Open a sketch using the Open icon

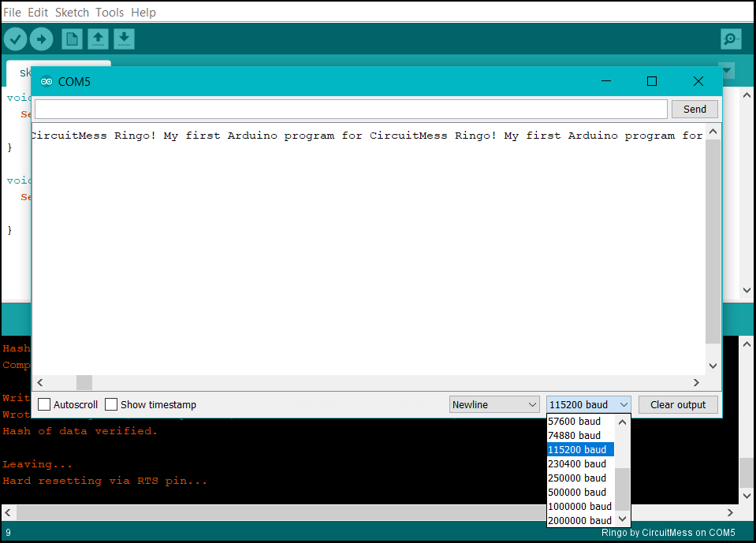coord(98,39)
